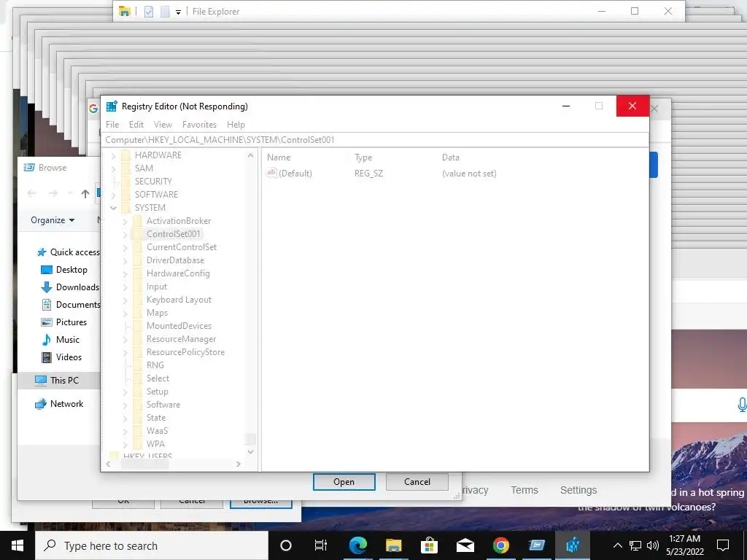Open the View menu in Registry Editor
This screenshot has width=747, height=560.
[x=163, y=124]
